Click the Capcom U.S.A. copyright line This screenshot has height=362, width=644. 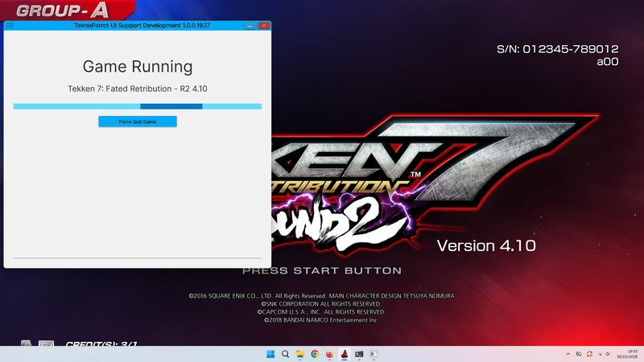click(x=321, y=312)
